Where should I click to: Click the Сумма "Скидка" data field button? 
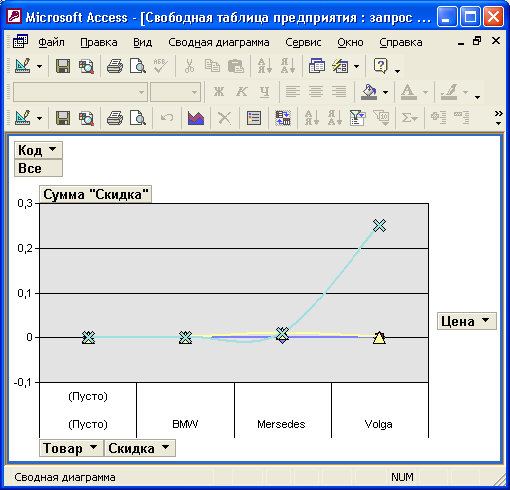(x=96, y=194)
